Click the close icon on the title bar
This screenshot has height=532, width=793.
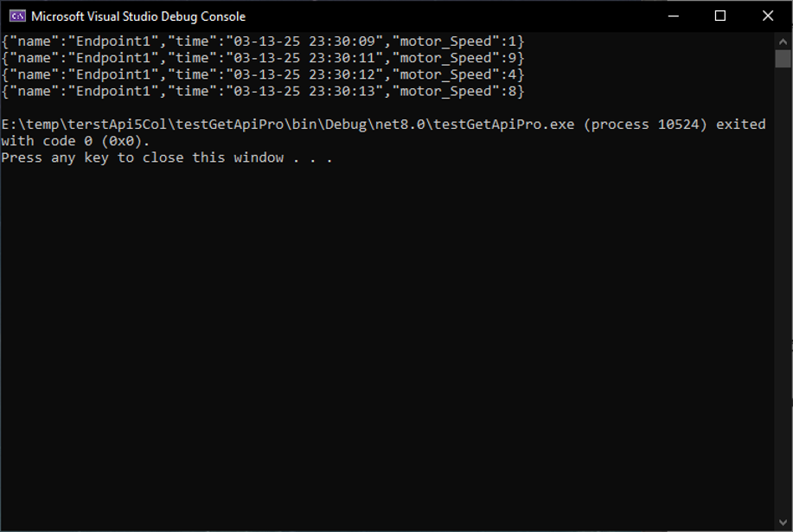click(x=766, y=16)
